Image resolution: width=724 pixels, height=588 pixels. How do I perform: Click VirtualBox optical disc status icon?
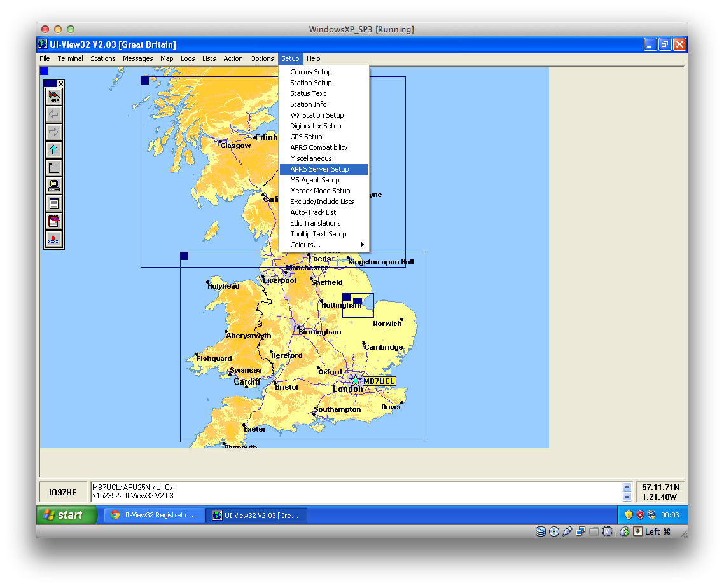click(554, 531)
